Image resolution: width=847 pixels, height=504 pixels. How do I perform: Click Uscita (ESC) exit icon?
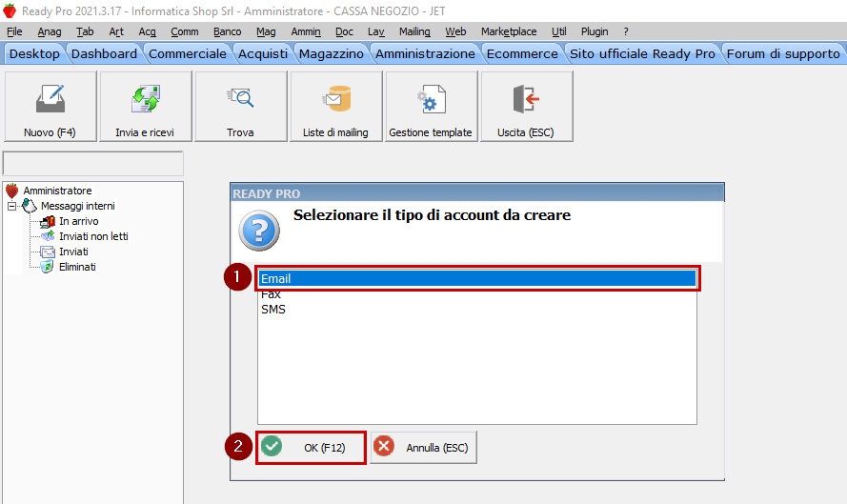(526, 99)
